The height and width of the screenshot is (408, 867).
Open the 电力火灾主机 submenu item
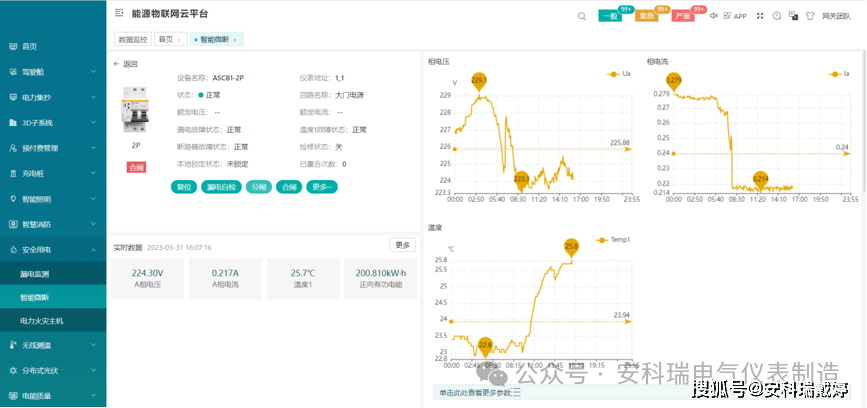click(53, 321)
